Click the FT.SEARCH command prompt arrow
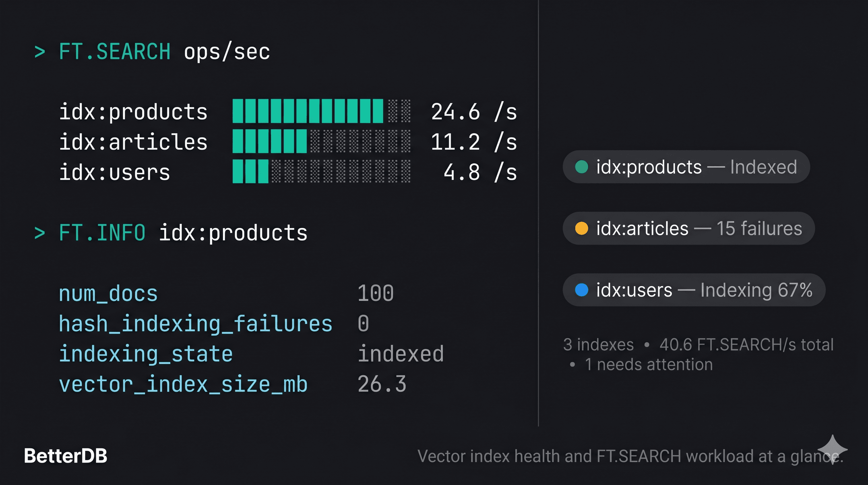The image size is (868, 485). [x=40, y=51]
